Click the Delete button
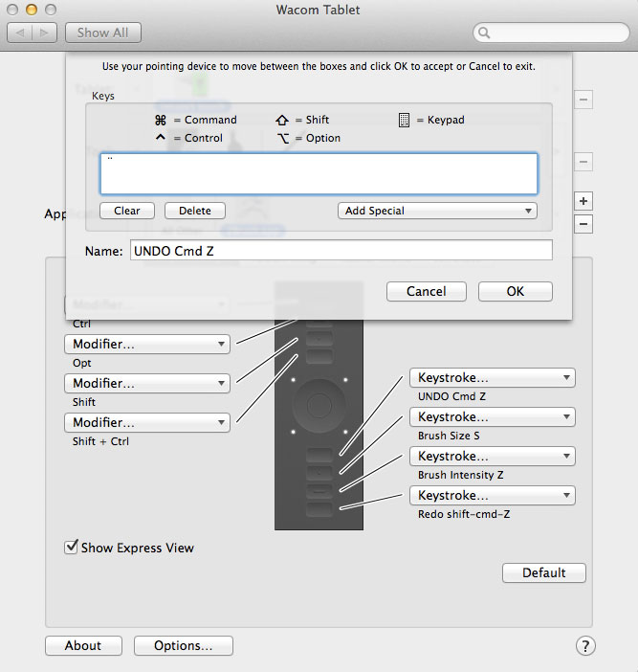638x672 pixels. (195, 211)
